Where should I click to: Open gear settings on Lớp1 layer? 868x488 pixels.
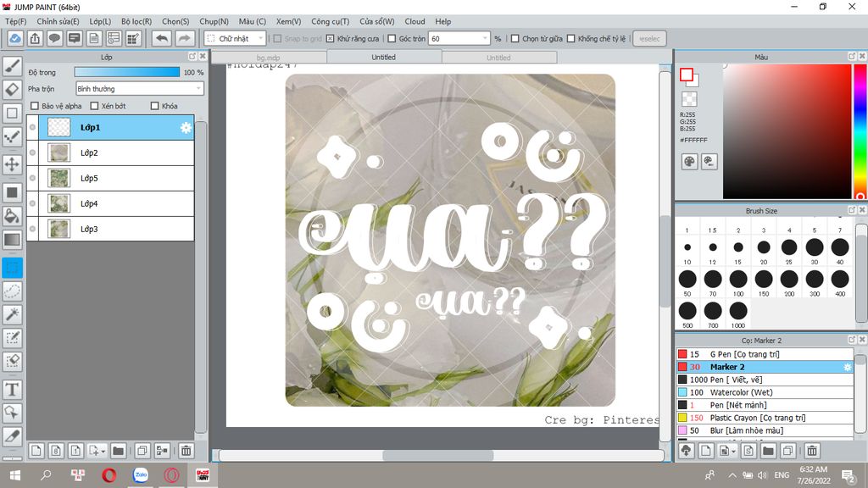[x=186, y=128]
